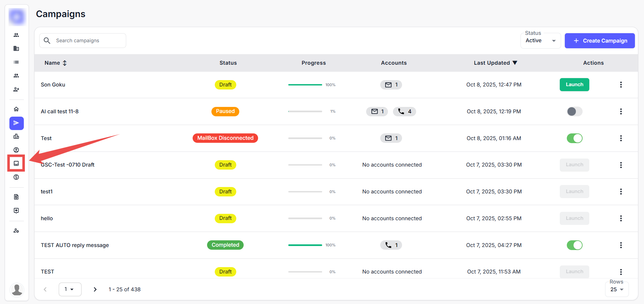
Task: Expand the Rows per page dropdown
Action: pyautogui.click(x=617, y=289)
